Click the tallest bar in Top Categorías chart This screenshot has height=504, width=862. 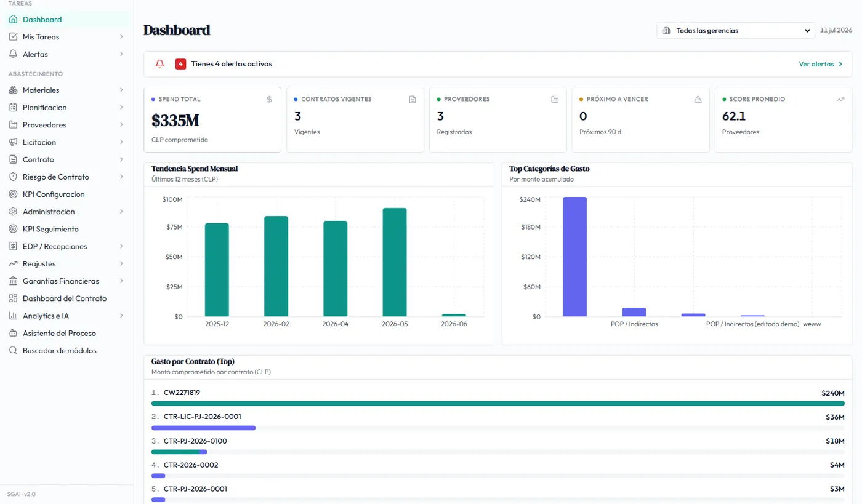click(574, 257)
